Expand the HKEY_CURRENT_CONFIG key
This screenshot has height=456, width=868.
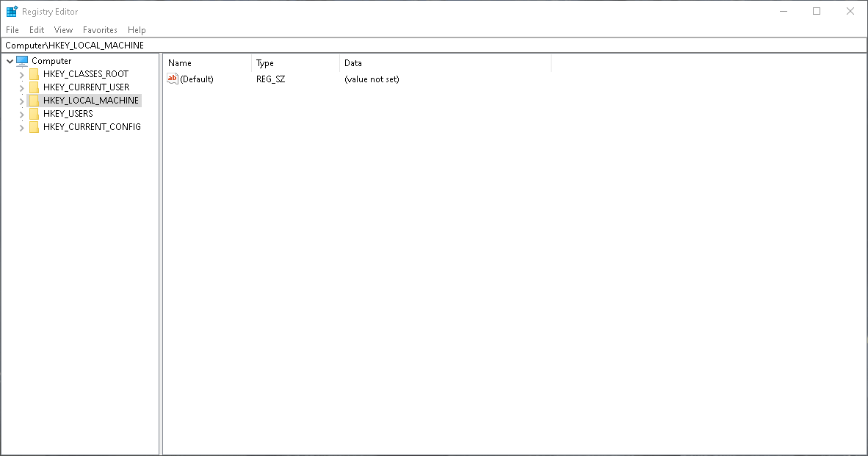21,128
